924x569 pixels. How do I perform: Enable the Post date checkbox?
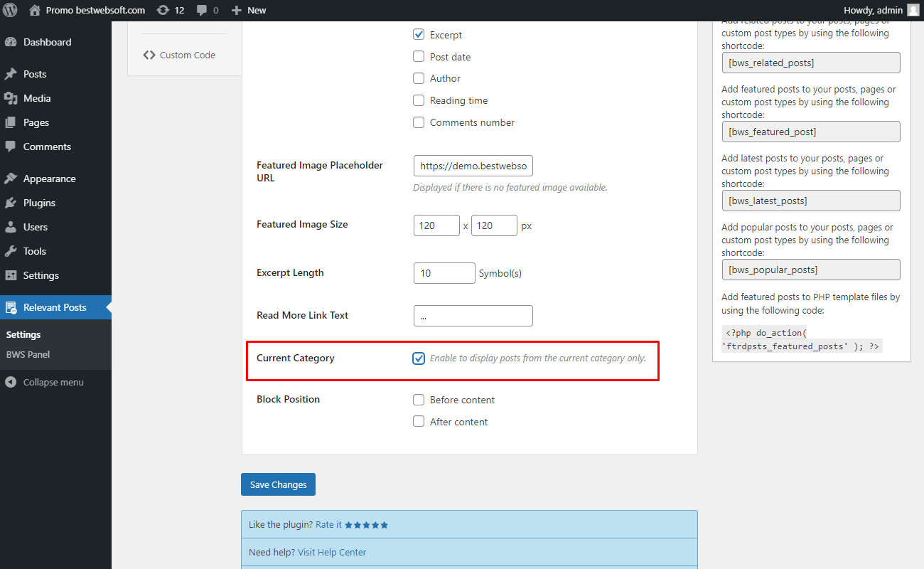click(419, 56)
